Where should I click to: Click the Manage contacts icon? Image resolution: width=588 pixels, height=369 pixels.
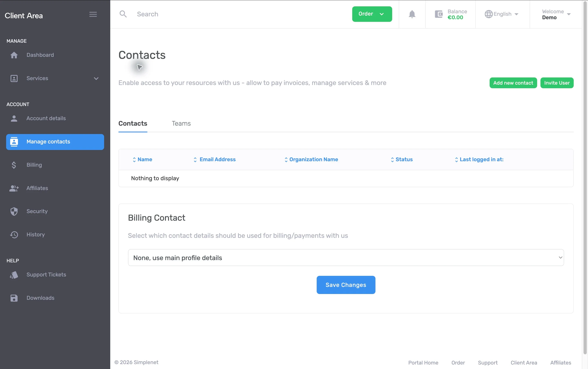(14, 142)
